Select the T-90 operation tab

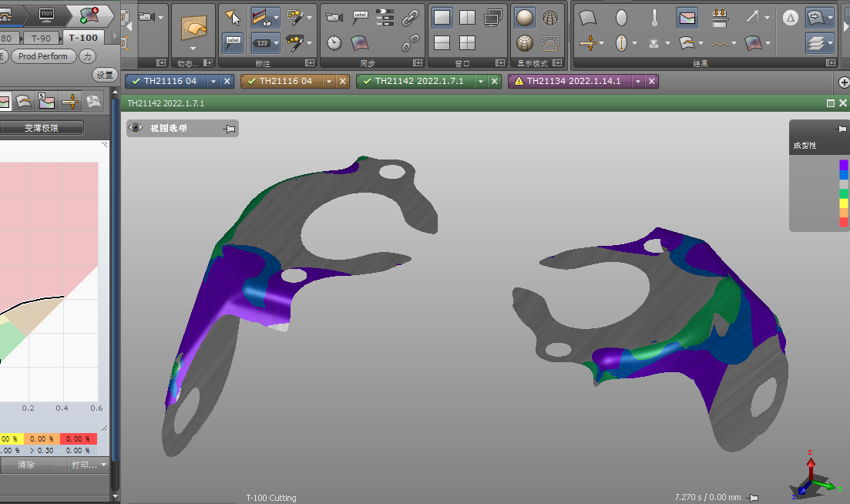tap(41, 39)
